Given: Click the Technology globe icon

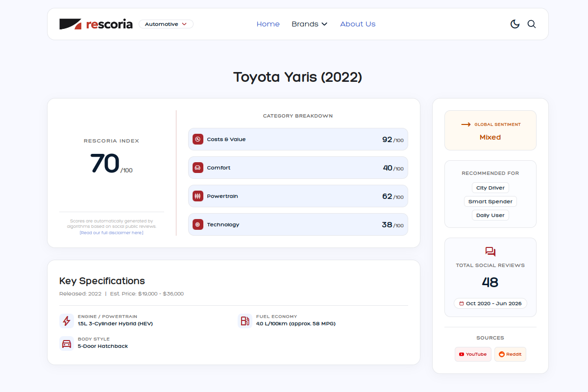Looking at the screenshot, I should (198, 224).
